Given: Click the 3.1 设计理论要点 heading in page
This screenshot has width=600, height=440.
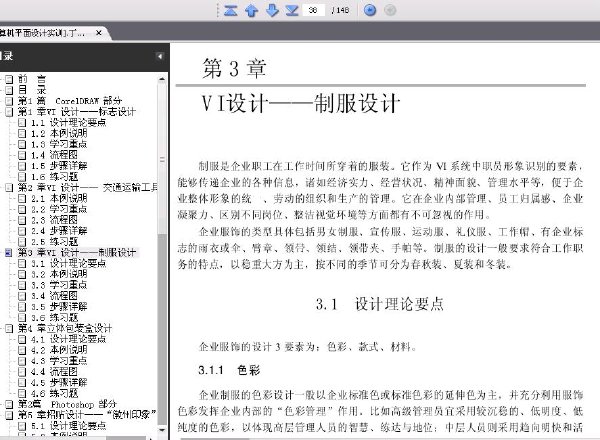Looking at the screenshot, I should 380,304.
